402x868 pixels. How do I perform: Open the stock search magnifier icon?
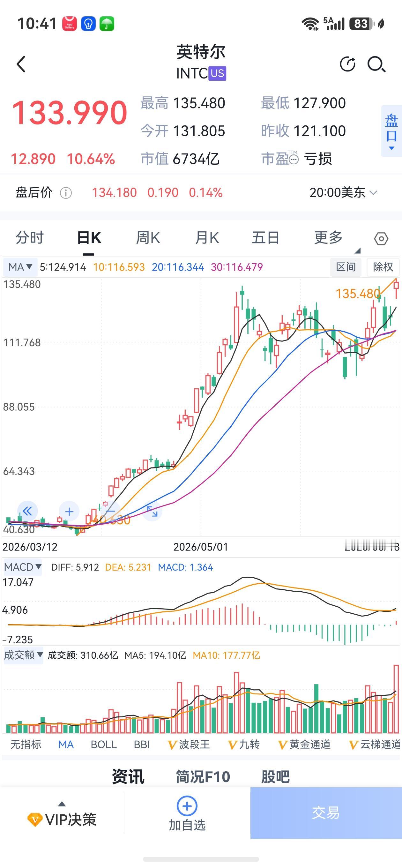[376, 64]
